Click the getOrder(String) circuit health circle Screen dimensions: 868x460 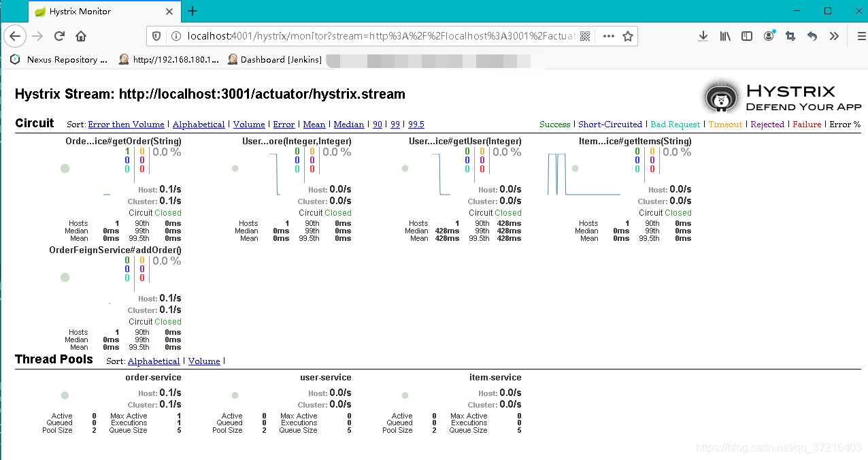tap(65, 168)
